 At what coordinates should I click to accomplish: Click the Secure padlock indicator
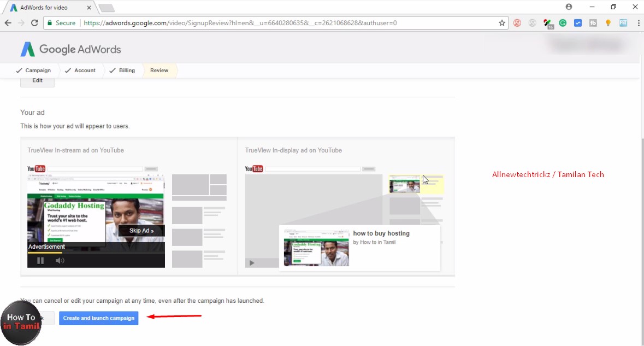point(61,23)
